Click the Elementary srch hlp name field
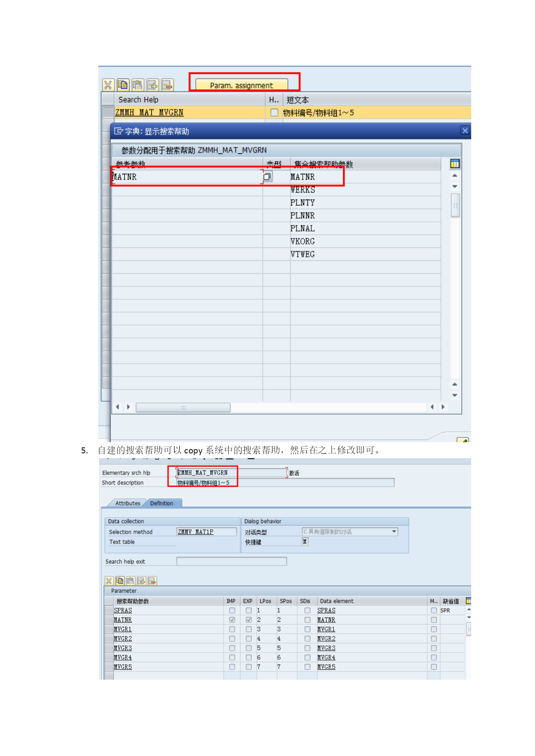The width and height of the screenshot is (535, 756). (232, 473)
